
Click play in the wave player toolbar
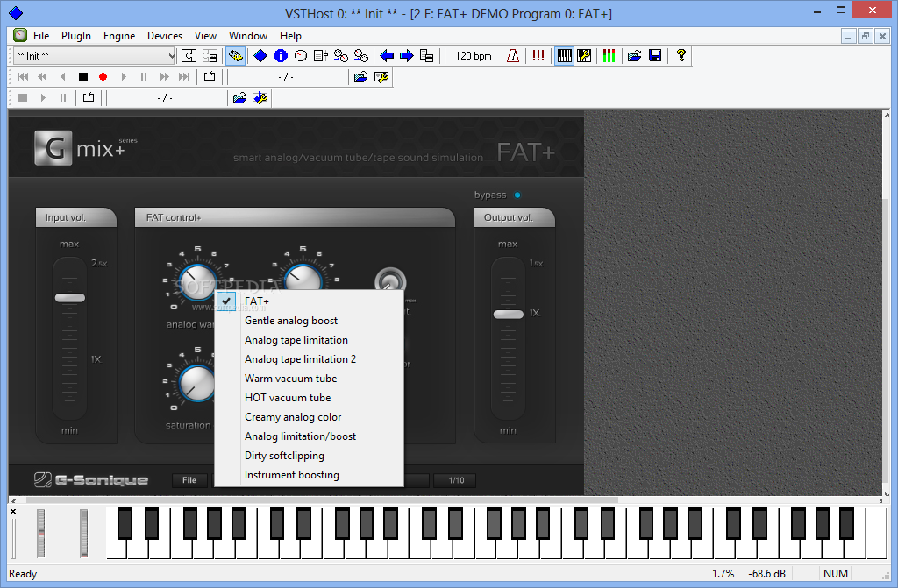43,98
